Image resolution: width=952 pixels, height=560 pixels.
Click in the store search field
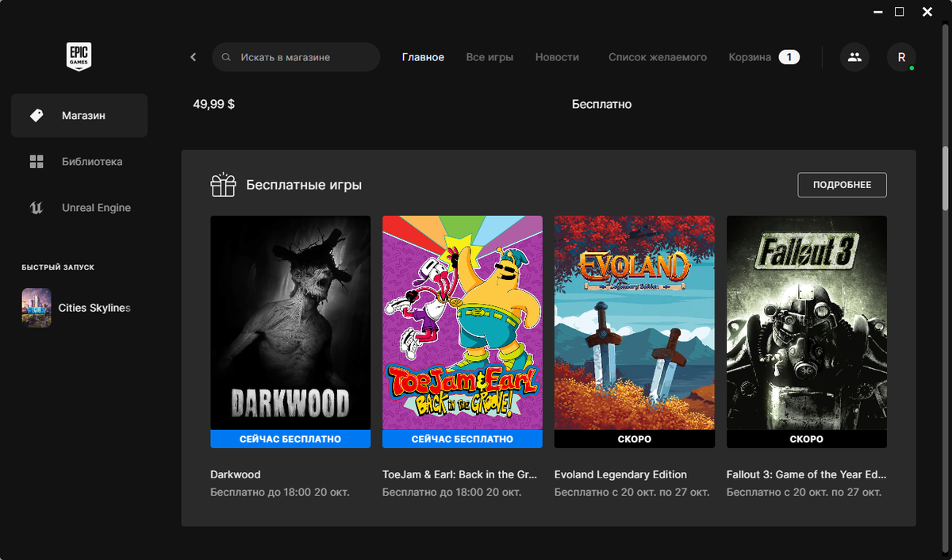click(296, 57)
